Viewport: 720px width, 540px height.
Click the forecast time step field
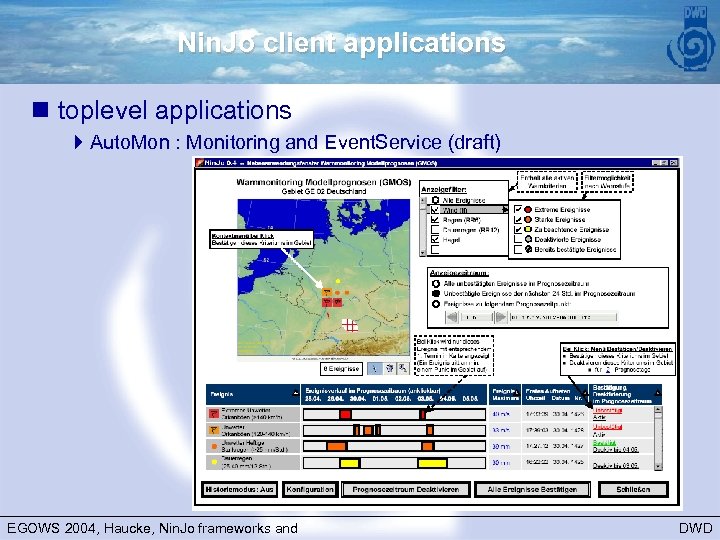click(x=476, y=317)
